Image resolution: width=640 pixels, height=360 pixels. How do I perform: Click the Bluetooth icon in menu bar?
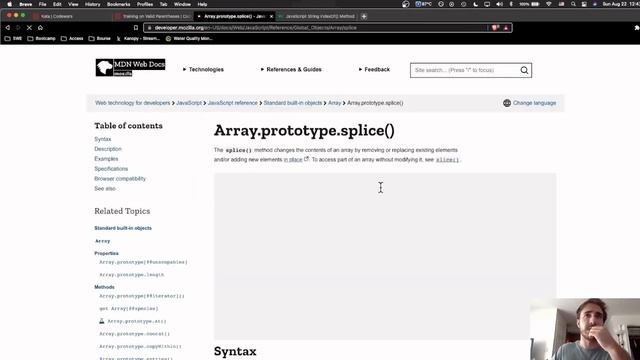(x=511, y=4)
